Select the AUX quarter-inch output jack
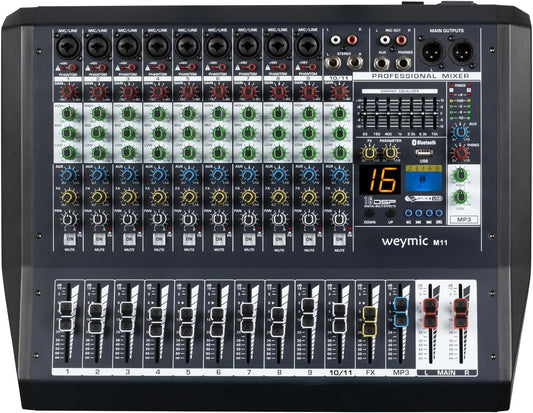Image resolution: width=533 pixels, height=413 pixels. (381, 63)
